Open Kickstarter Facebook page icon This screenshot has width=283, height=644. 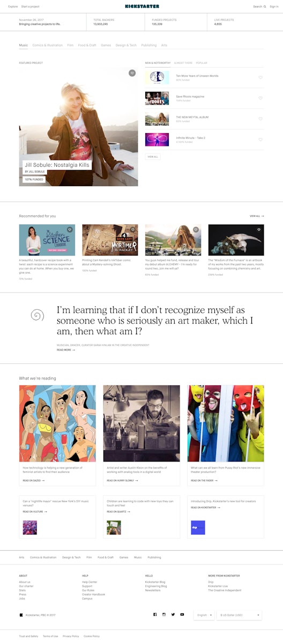coord(155,614)
